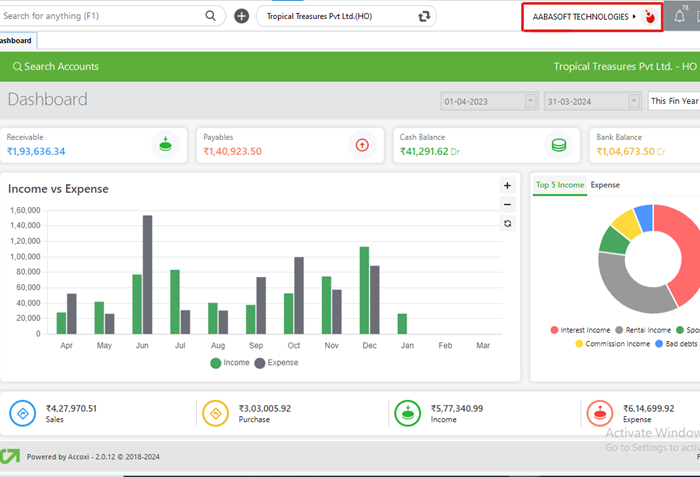Switch to the Expense tab

point(605,185)
